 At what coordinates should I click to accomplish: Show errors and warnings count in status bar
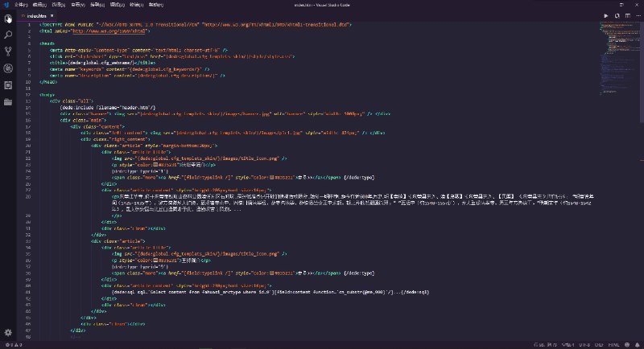point(14,345)
